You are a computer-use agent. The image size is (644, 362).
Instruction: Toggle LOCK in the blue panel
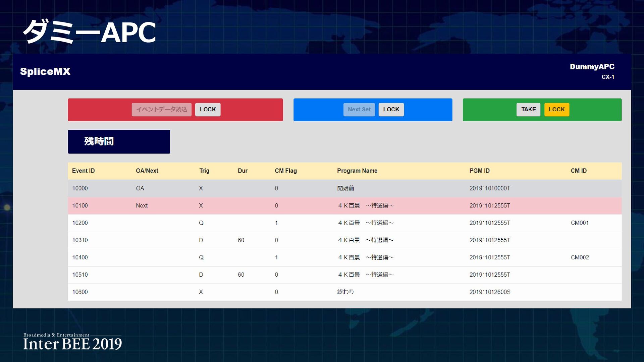tap(391, 110)
